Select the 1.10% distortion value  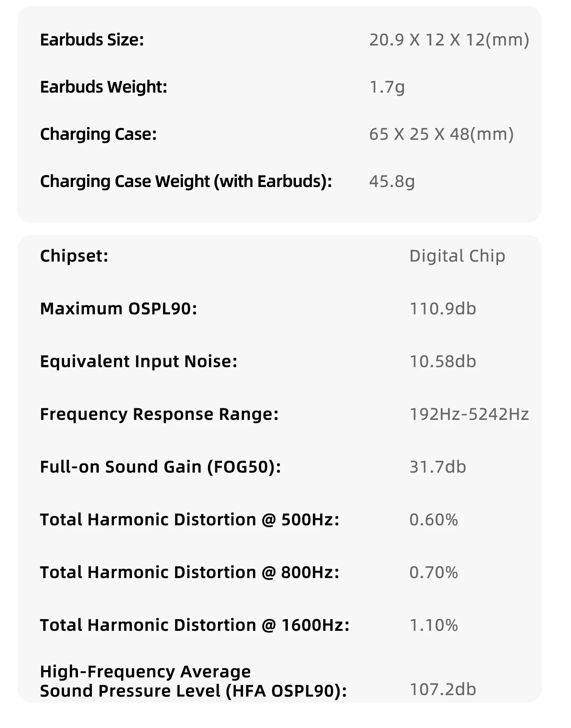pyautogui.click(x=434, y=625)
